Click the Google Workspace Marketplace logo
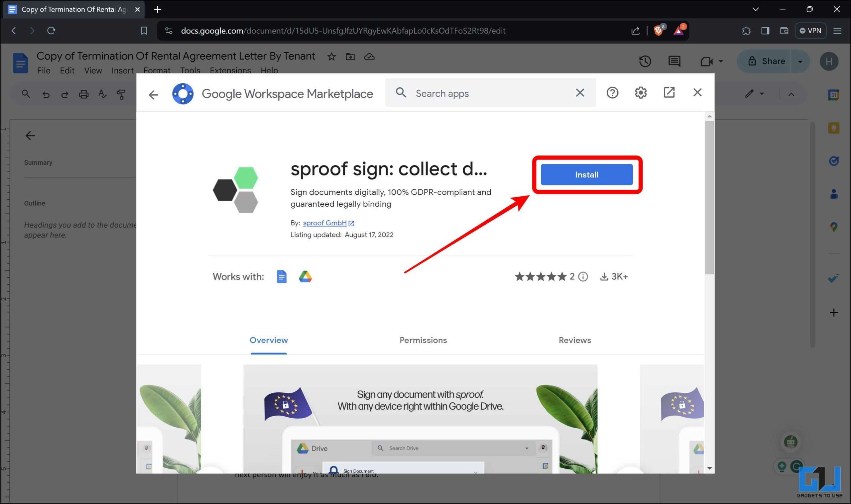 183,93
